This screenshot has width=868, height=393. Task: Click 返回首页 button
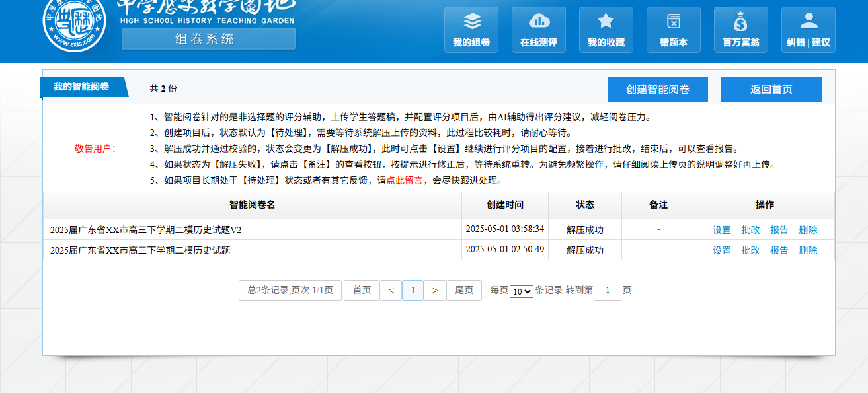point(771,89)
